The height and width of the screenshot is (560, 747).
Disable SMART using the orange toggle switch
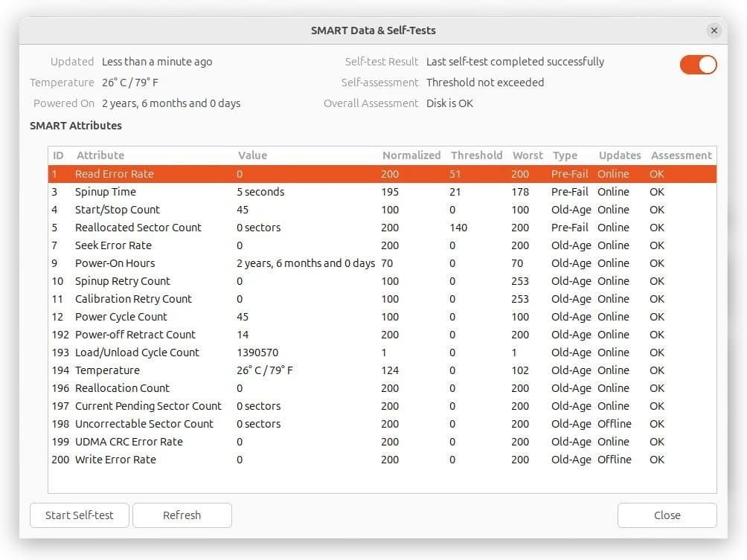pos(697,65)
